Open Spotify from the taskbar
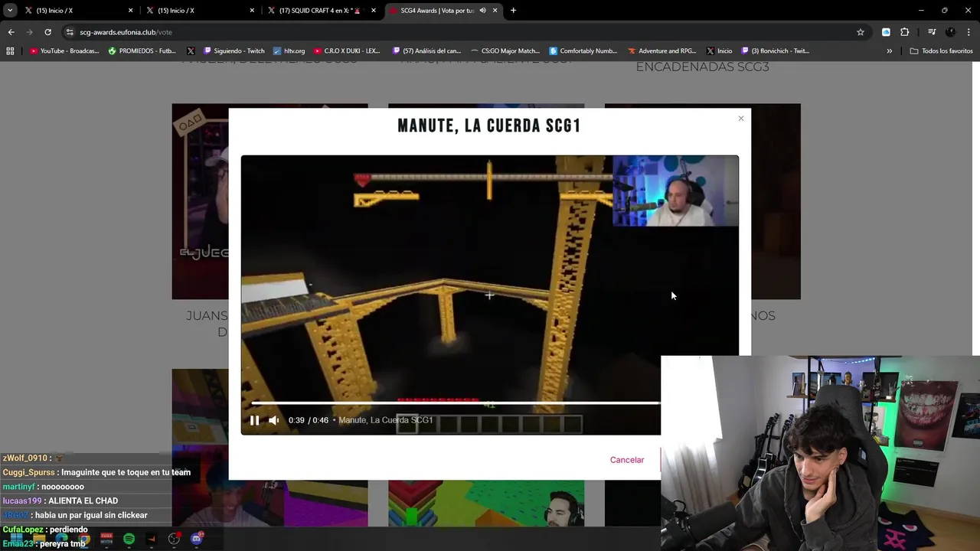Image resolution: width=980 pixels, height=551 pixels. (x=129, y=539)
